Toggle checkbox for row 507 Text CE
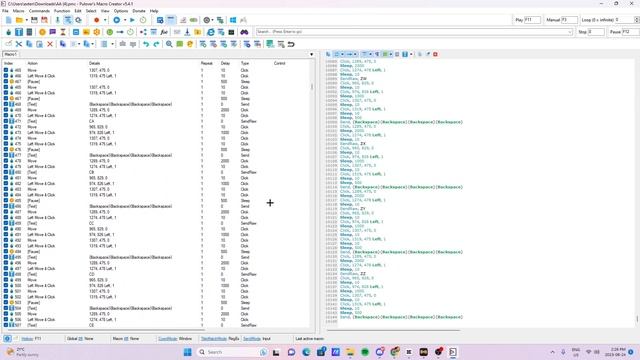This screenshot has height=360, width=640. [x=6, y=325]
